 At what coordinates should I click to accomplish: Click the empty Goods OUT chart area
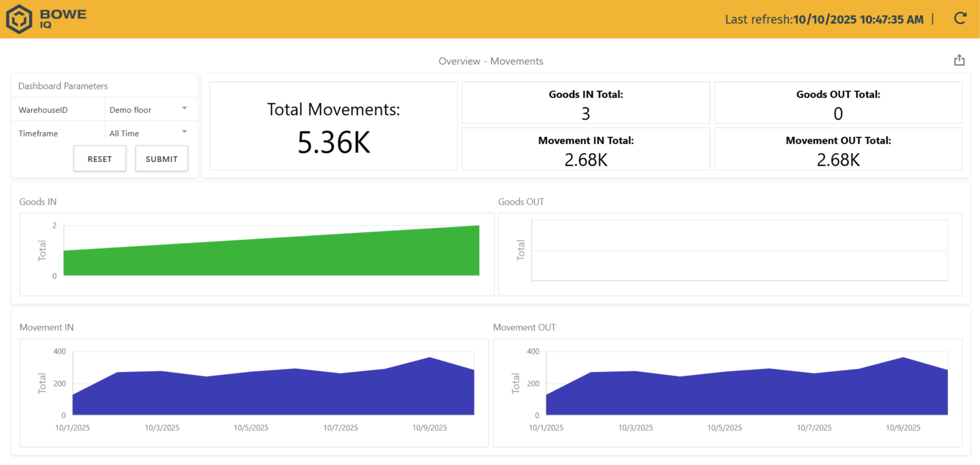point(739,251)
